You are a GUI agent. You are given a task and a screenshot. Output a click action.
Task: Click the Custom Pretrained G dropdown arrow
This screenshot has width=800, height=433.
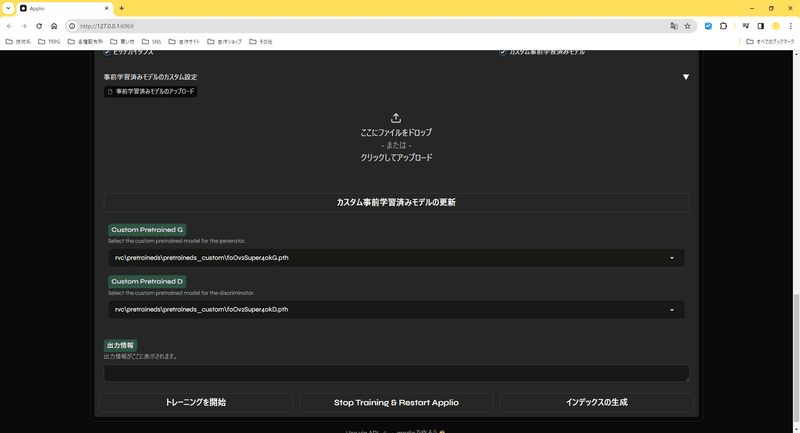point(672,258)
